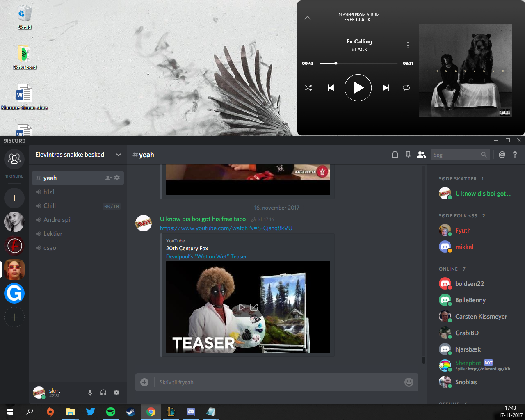The image size is (525, 420).
Task: Toggle repeat in the Spotify player
Action: (x=406, y=88)
